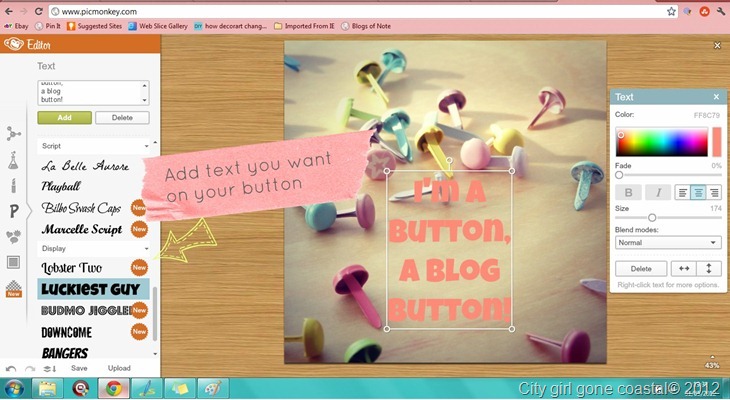
Task: Open Imported From IE bookmarks folder
Action: coord(304,26)
